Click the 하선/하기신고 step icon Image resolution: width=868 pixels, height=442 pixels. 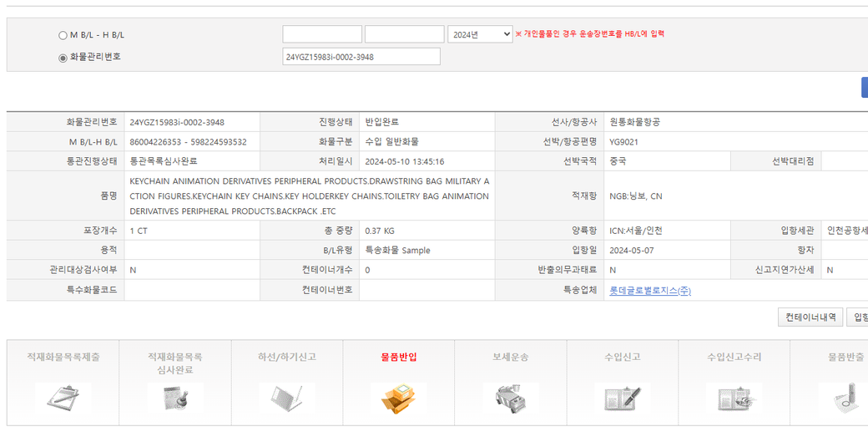[x=286, y=399]
